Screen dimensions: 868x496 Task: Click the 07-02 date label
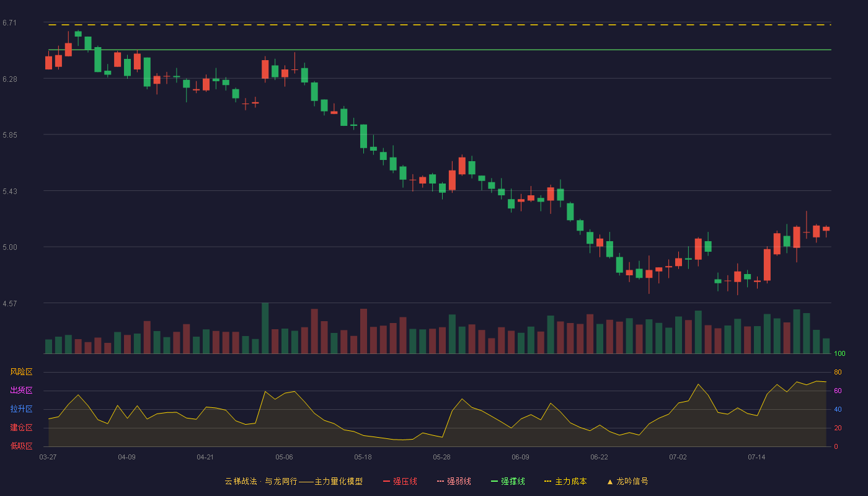(678, 457)
